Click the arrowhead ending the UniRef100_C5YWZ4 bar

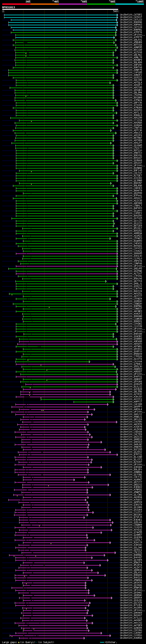tap(110, 299)
